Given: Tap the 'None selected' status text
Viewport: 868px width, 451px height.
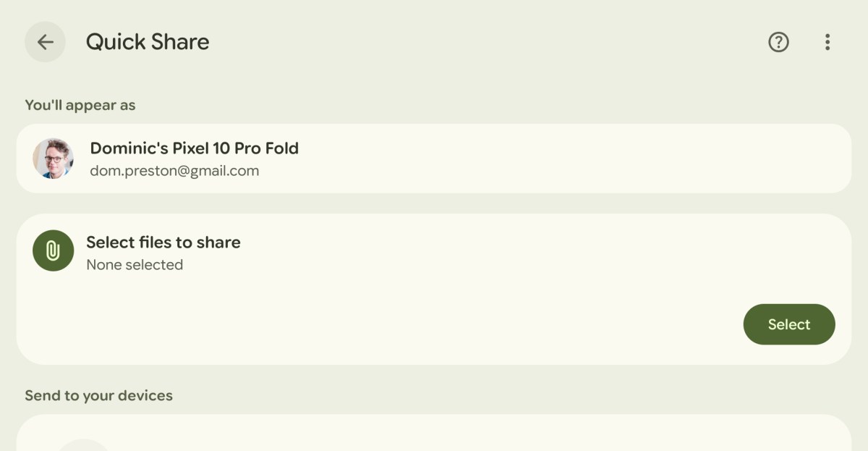Looking at the screenshot, I should point(135,265).
